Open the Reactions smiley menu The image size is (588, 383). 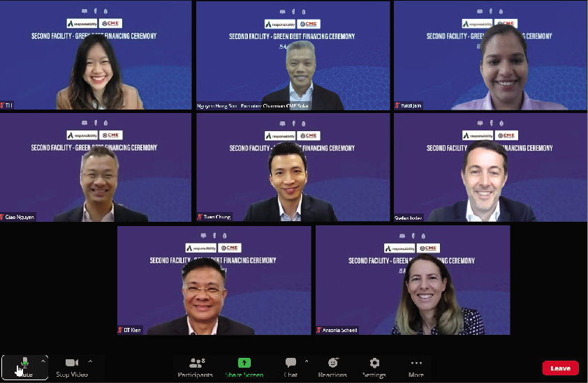(x=332, y=366)
